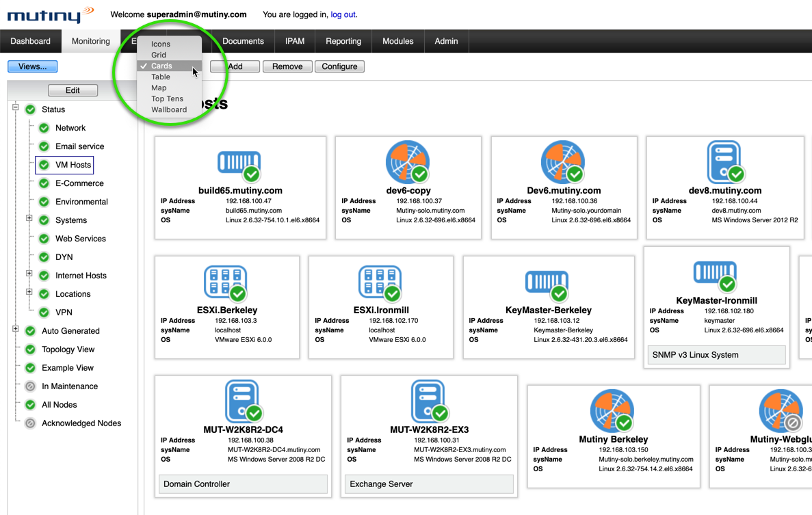Click the green status icon beside Email service
The width and height of the screenshot is (812, 515).
point(44,146)
